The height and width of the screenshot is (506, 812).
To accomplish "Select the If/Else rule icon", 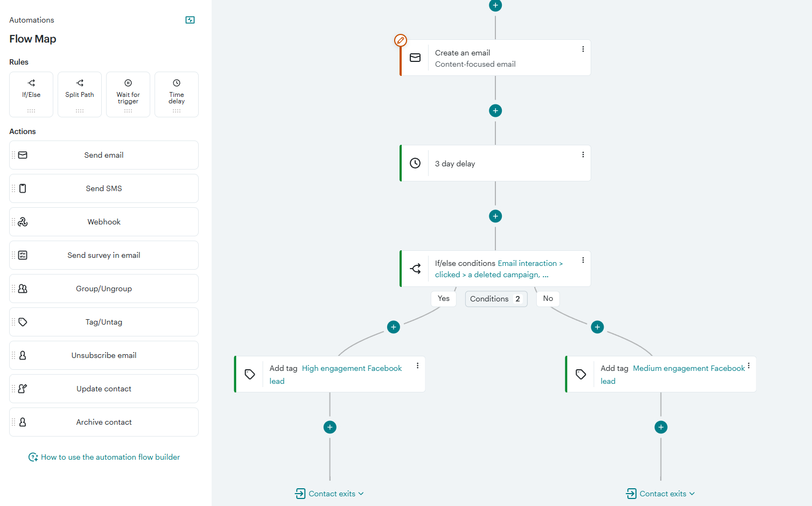I will pyautogui.click(x=31, y=83).
